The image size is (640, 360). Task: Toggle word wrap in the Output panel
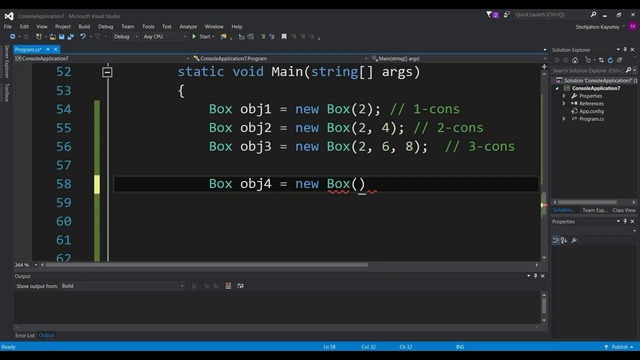coord(240,286)
